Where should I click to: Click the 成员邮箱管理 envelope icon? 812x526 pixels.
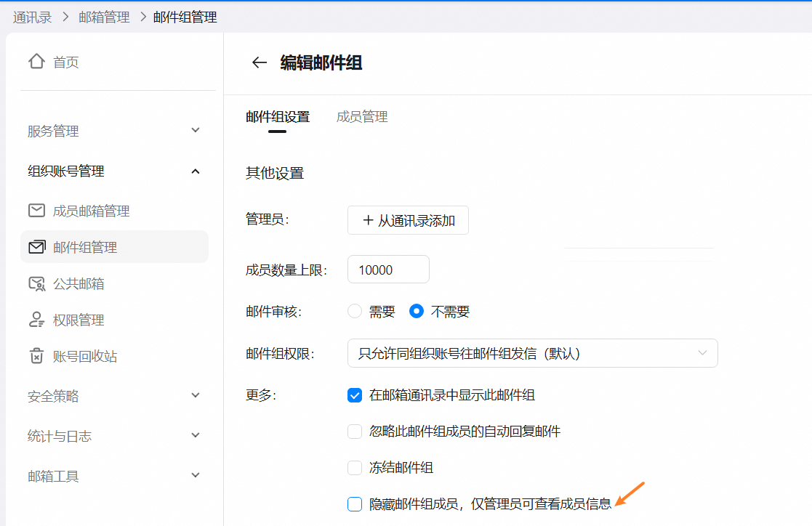(x=36, y=211)
